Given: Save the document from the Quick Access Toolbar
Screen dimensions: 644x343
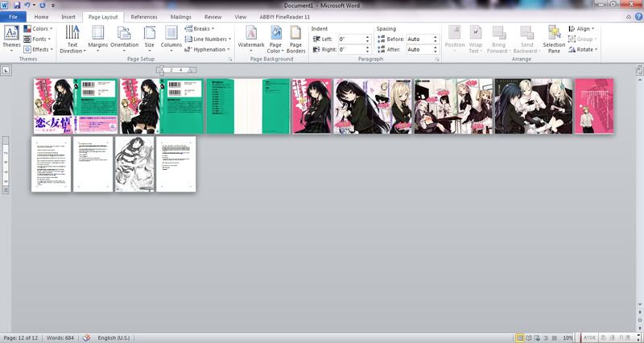Looking at the screenshot, I should (17, 6).
